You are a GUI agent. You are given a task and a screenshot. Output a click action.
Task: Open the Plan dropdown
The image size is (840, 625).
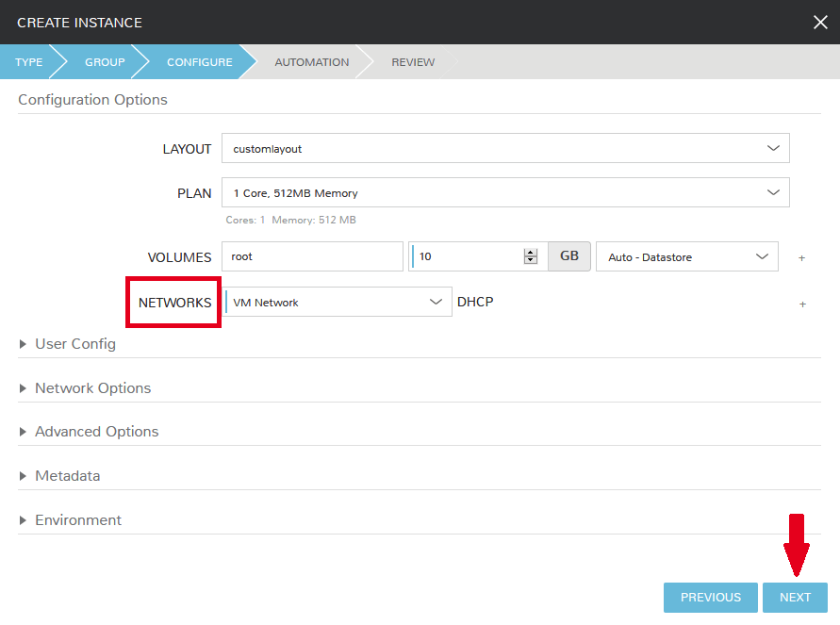(504, 192)
